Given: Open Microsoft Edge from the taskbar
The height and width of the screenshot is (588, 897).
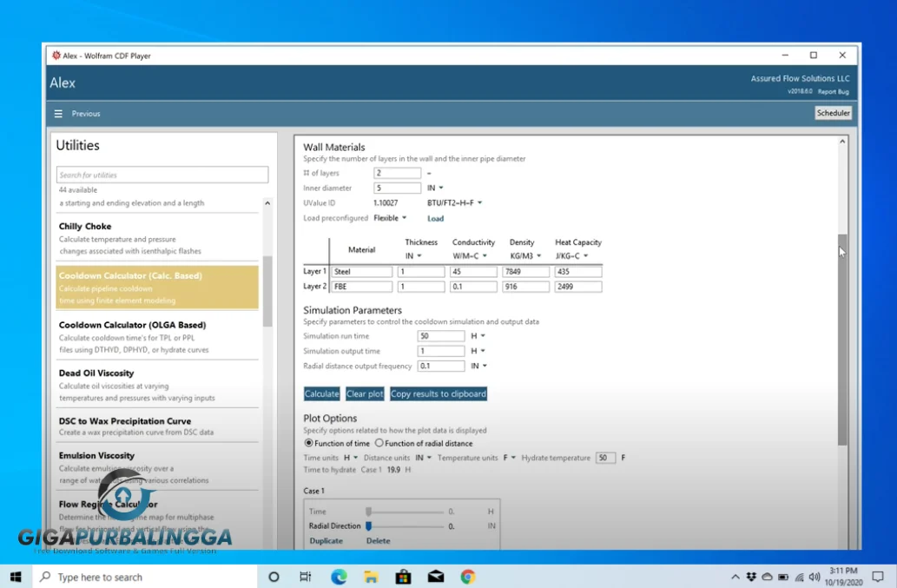Looking at the screenshot, I should pos(339,577).
